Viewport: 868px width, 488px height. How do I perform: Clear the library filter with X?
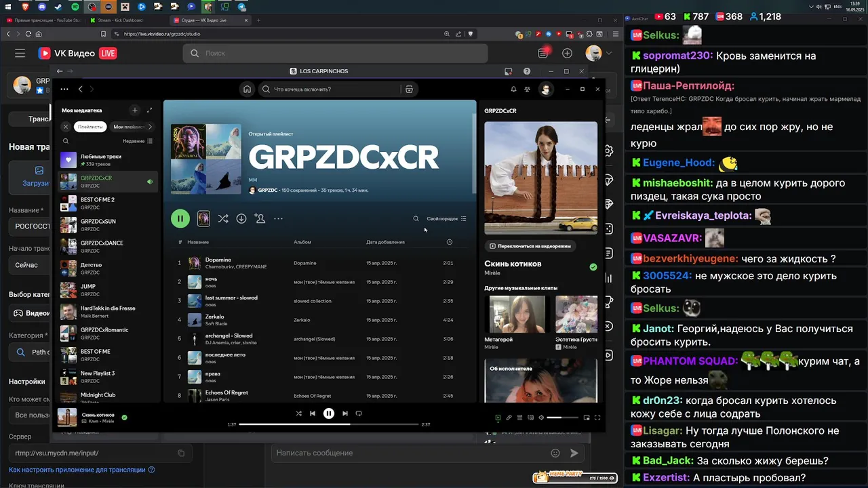pyautogui.click(x=66, y=127)
